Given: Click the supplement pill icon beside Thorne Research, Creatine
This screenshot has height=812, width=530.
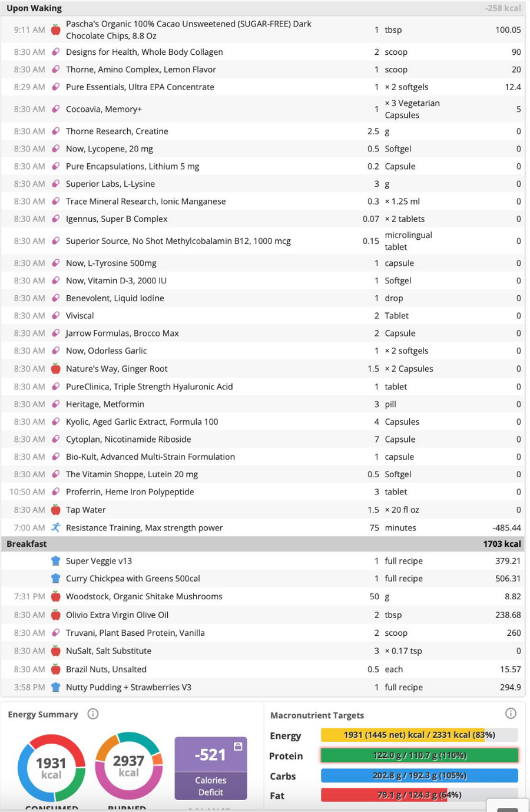Looking at the screenshot, I should (55, 131).
